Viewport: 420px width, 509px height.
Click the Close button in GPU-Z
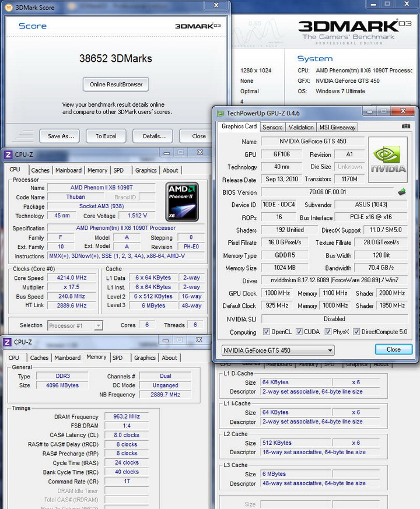[x=394, y=350]
